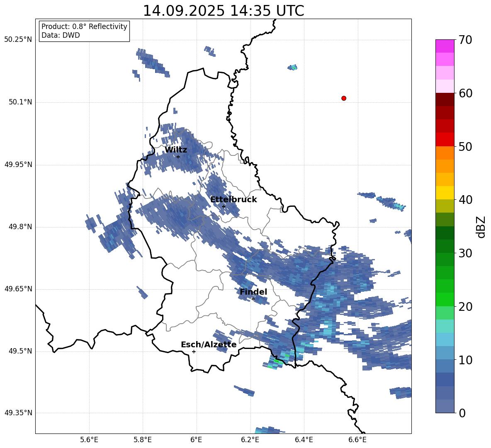
Task: Click the 5.6°E longitude label
Action: (x=89, y=440)
